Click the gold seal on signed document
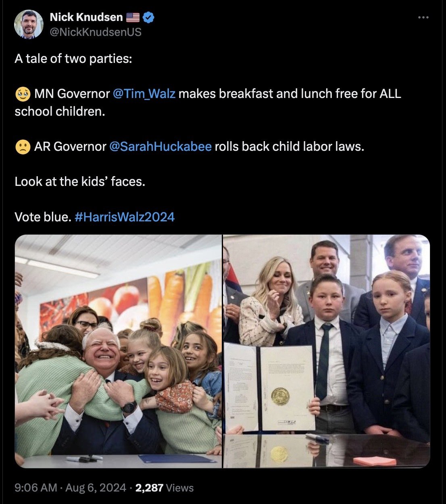 click(280, 397)
